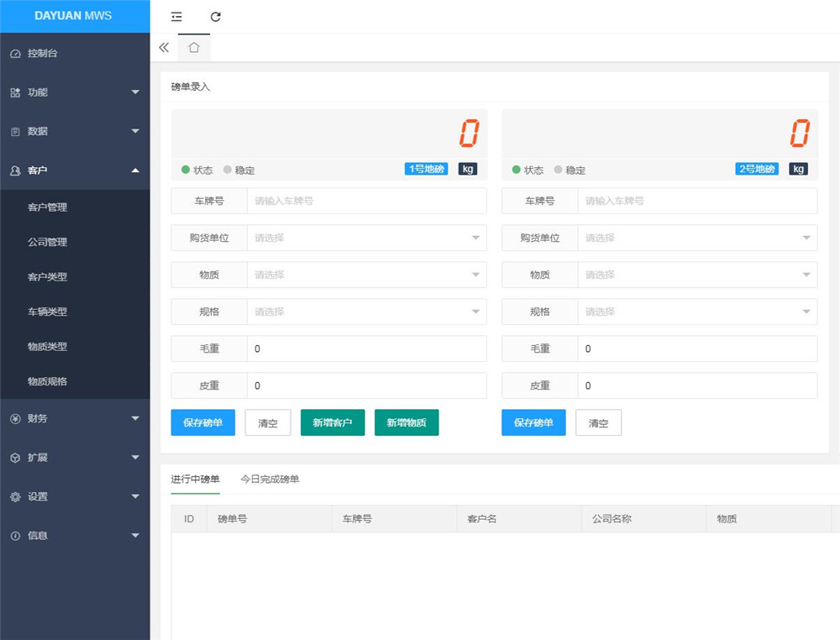Image resolution: width=840 pixels, height=640 pixels.
Task: Click the 1号地磅 scale badge
Action: 426,169
